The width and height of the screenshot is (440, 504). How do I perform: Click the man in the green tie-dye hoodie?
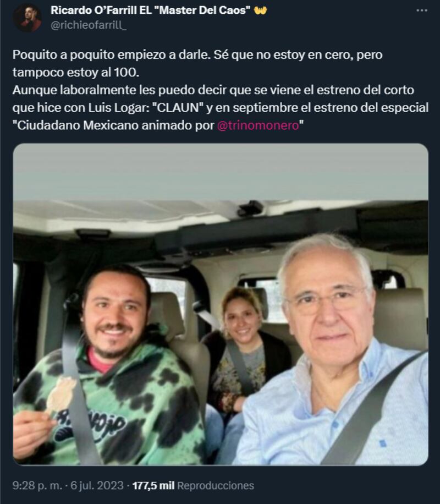coord(109,366)
